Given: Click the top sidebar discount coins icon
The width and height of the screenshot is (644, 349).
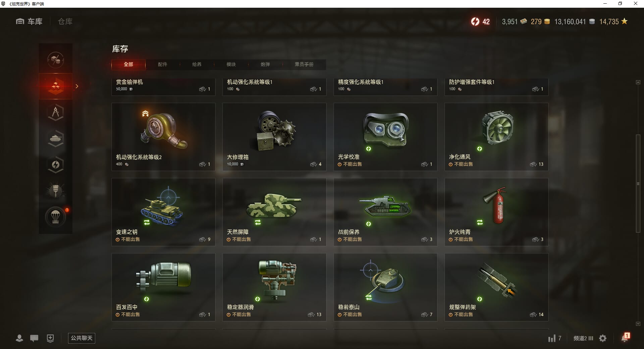Looking at the screenshot, I should tap(56, 60).
